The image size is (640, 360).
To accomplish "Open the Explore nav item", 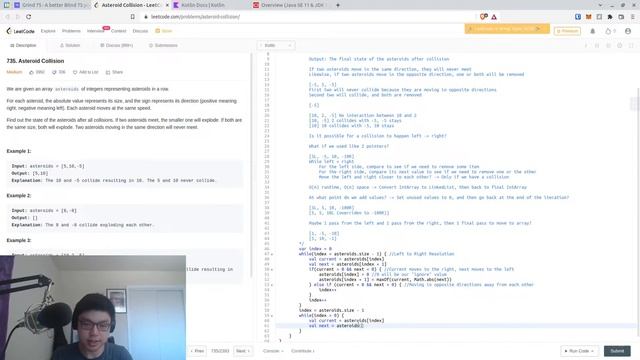I will tap(48, 31).
